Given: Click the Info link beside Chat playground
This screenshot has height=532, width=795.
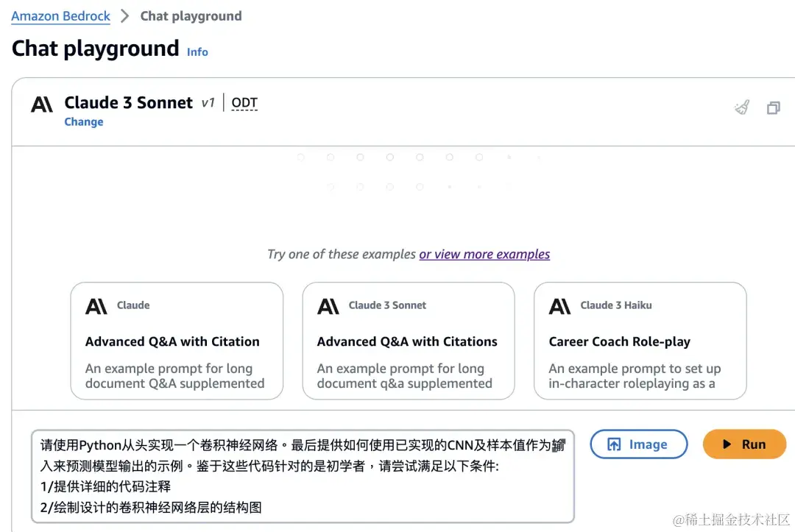Looking at the screenshot, I should pyautogui.click(x=197, y=52).
